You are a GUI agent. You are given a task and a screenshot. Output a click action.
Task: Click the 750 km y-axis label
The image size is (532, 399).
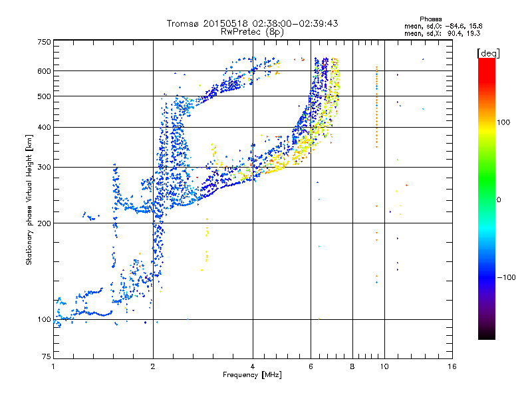(44, 42)
